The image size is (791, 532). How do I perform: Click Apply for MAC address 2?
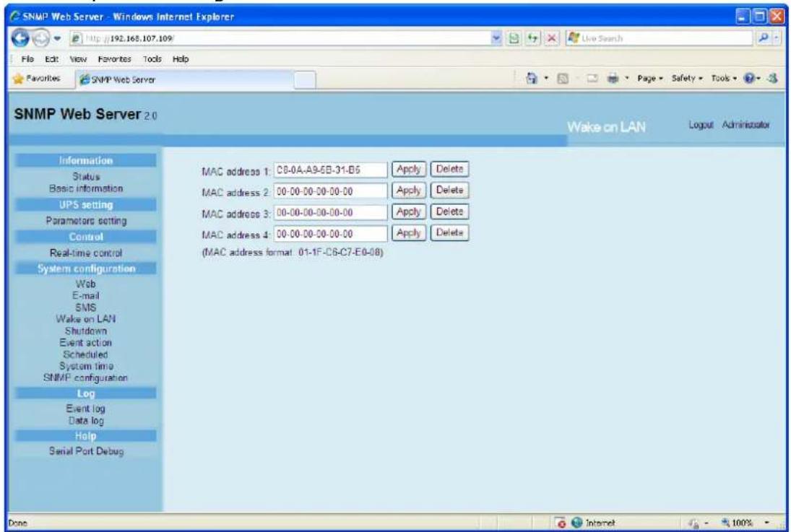coord(409,191)
